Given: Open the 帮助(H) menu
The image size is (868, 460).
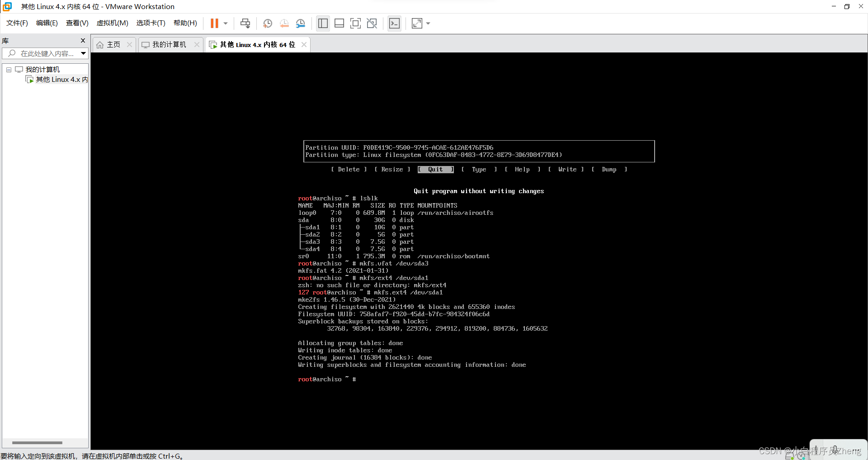Looking at the screenshot, I should click(x=185, y=23).
